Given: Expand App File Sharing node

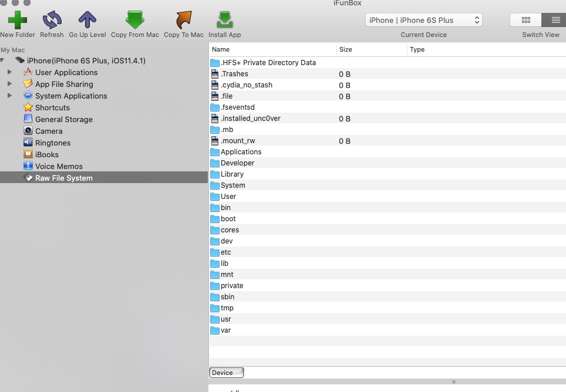Looking at the screenshot, I should click(10, 84).
